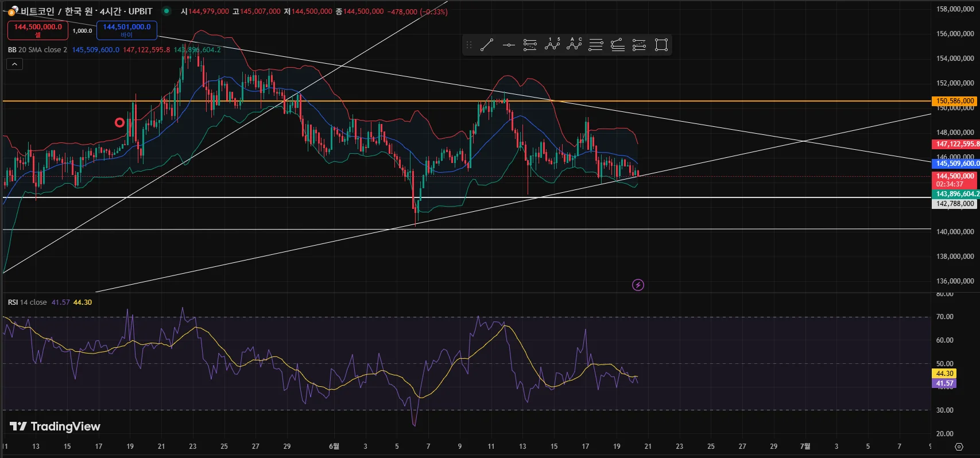This screenshot has height=458, width=980.
Task: Click the RSI legend MA value 44.30
Action: coord(83,302)
